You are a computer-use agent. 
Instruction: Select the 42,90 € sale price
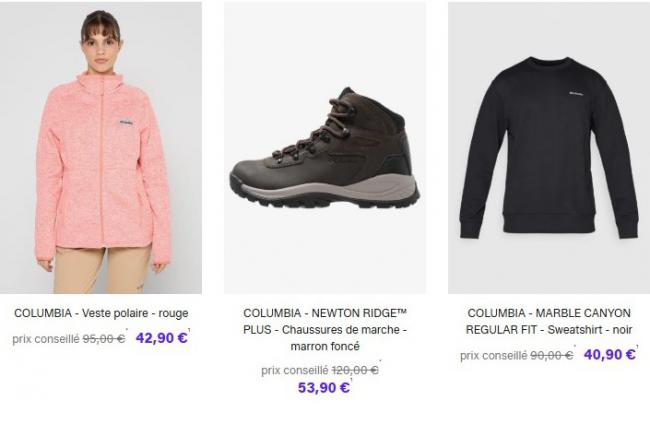pyautogui.click(x=162, y=338)
